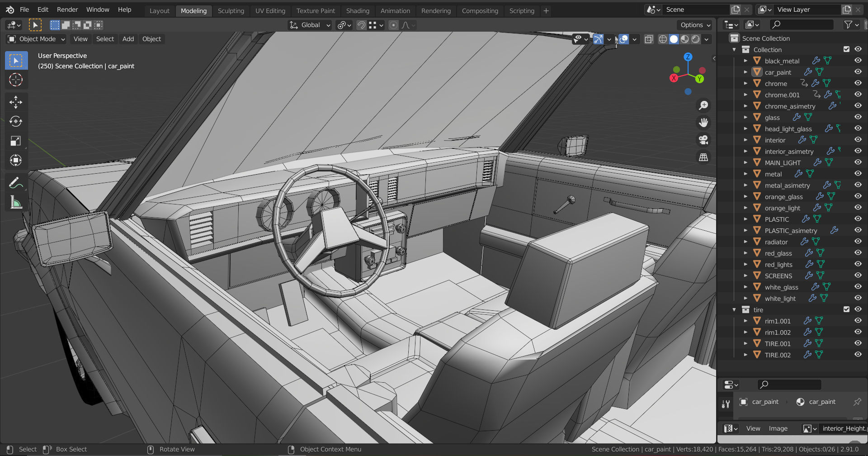The height and width of the screenshot is (456, 868).
Task: Click the mesh data icon on radiator row
Action: point(816,242)
